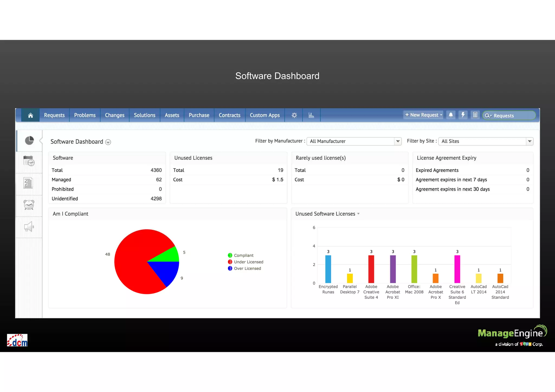Click the Creative Suite 6 Standard Ed bar
Image resolution: width=555 pixels, height=392 pixels.
tap(457, 269)
